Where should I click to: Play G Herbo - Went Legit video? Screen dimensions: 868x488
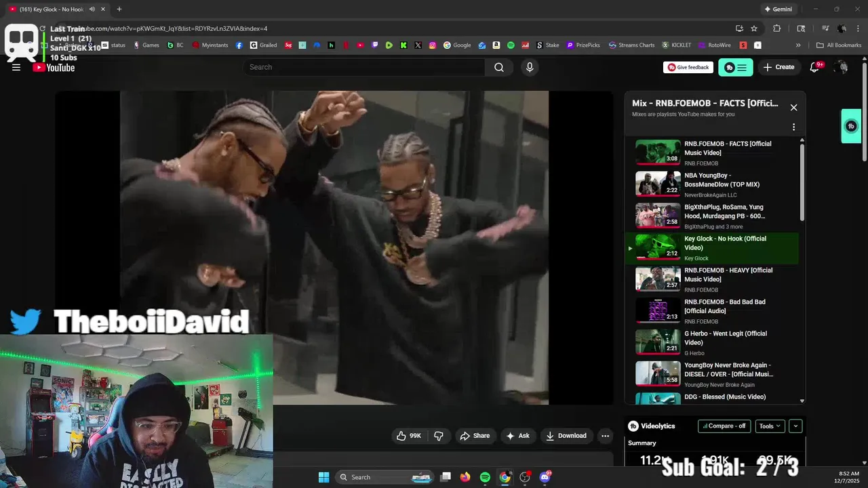tap(712, 343)
